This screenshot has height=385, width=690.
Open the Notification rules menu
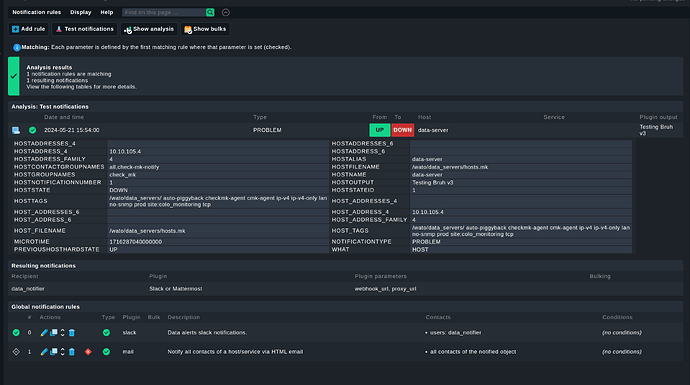pos(37,12)
